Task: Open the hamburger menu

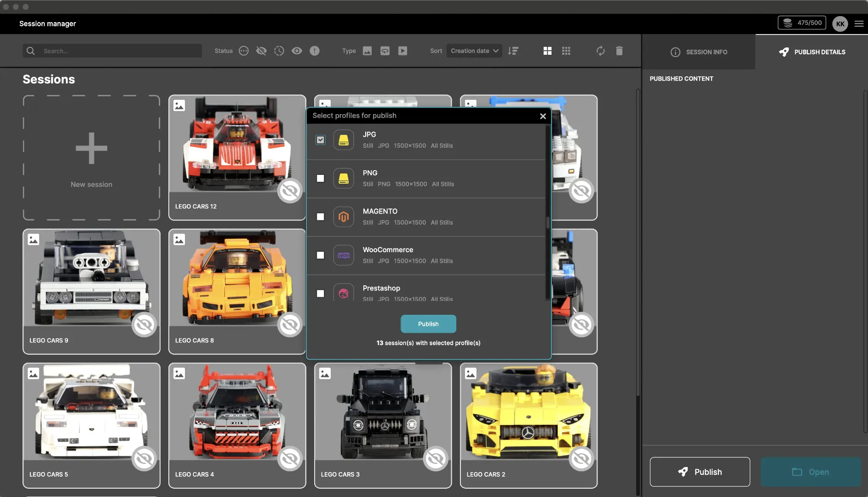Action: click(859, 23)
